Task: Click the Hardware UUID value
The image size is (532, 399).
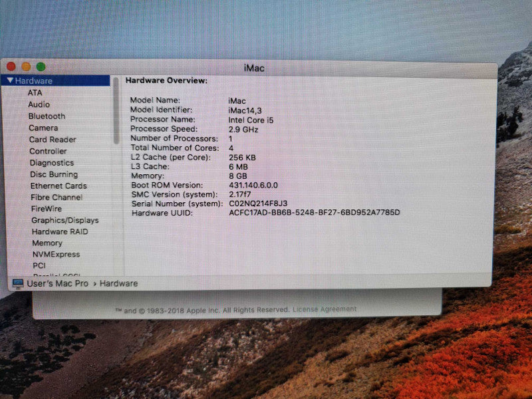Action: 315,212
